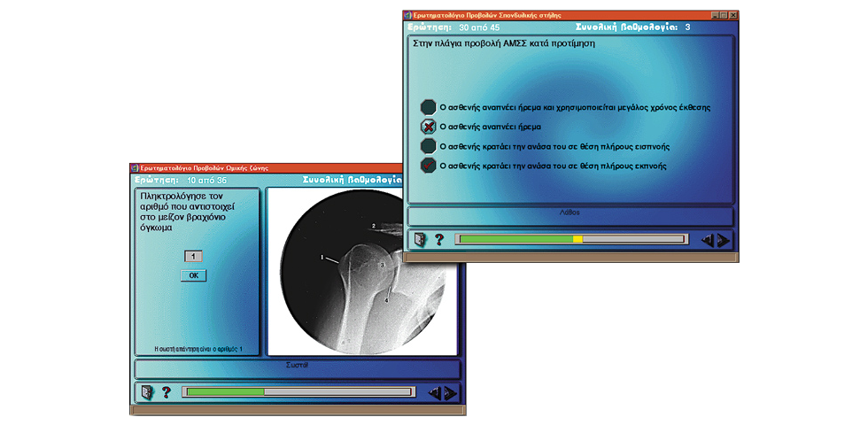The image size is (868, 425).
Task: Open help question mark in spine quiz
Action: pyautogui.click(x=438, y=239)
